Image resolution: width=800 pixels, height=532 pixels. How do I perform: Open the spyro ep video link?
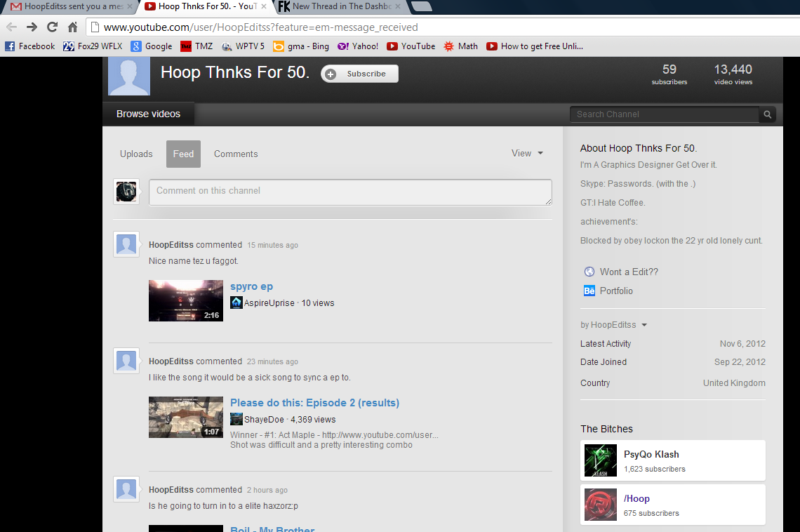[x=251, y=286]
